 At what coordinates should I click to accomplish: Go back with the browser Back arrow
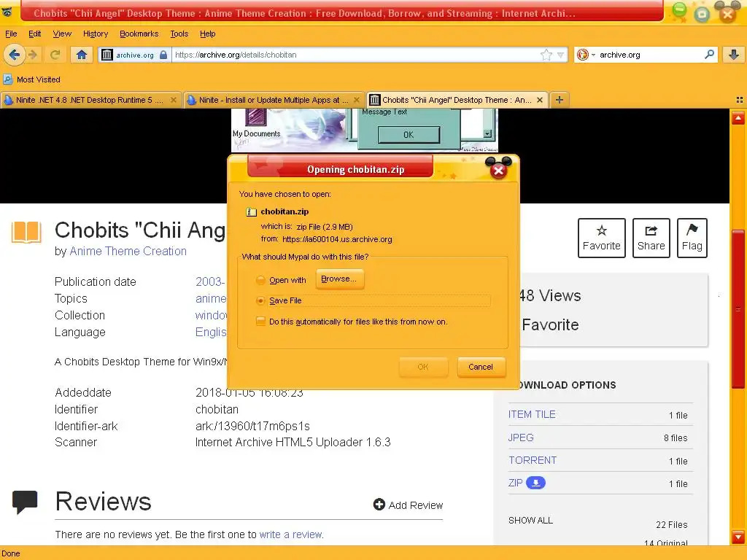pos(14,55)
